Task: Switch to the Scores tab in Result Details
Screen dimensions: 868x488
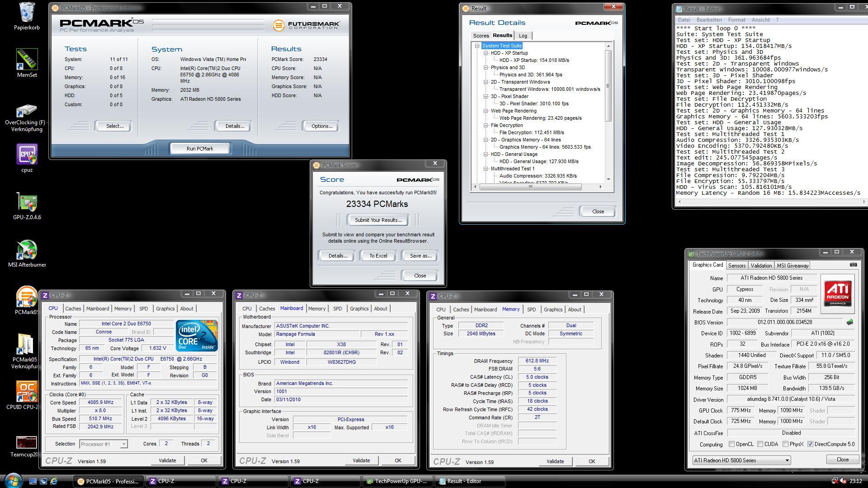Action: 481,36
